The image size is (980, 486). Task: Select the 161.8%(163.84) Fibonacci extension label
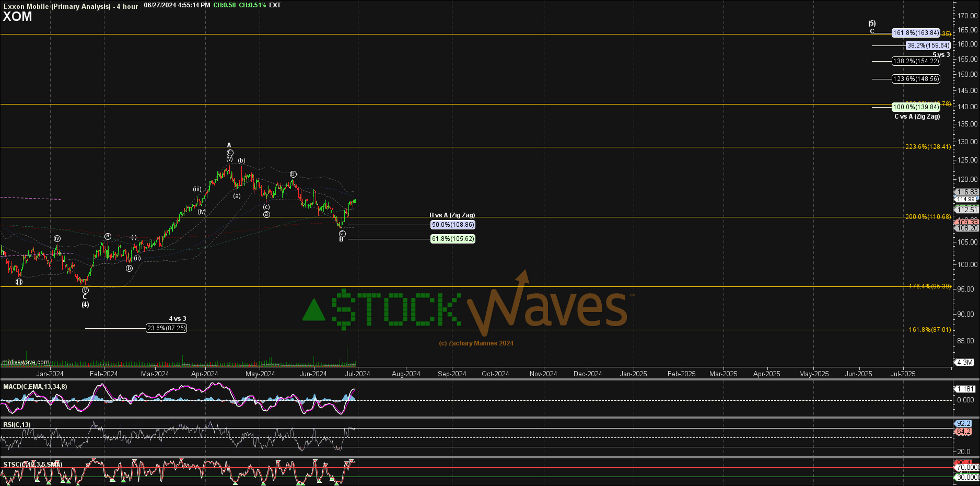coord(916,33)
